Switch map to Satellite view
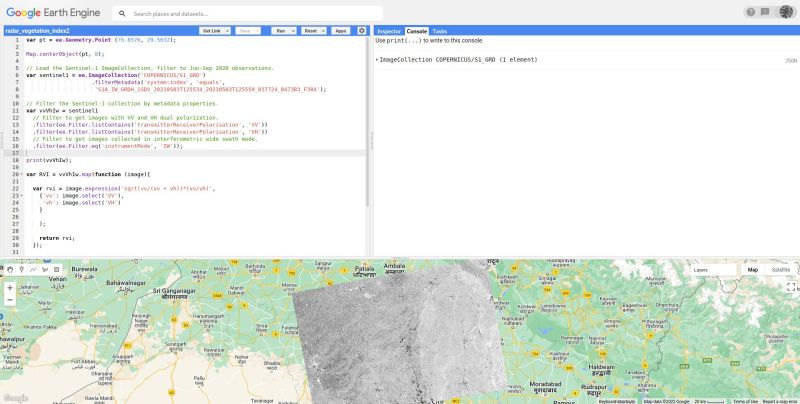This screenshot has width=800, height=404. click(x=781, y=270)
